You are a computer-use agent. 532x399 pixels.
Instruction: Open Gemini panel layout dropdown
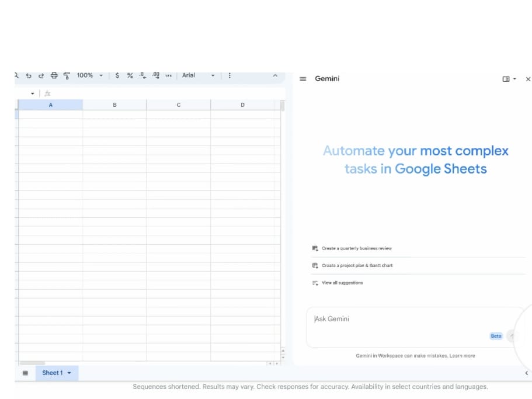click(x=509, y=79)
